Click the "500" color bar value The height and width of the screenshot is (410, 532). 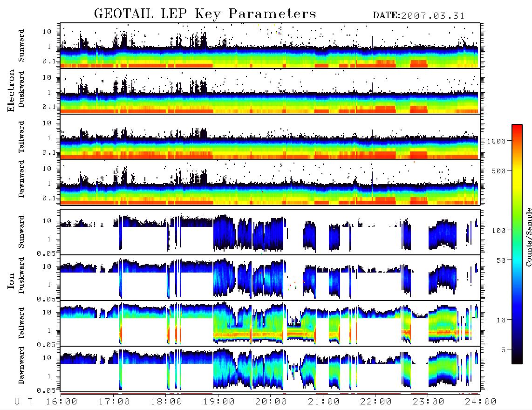point(498,171)
